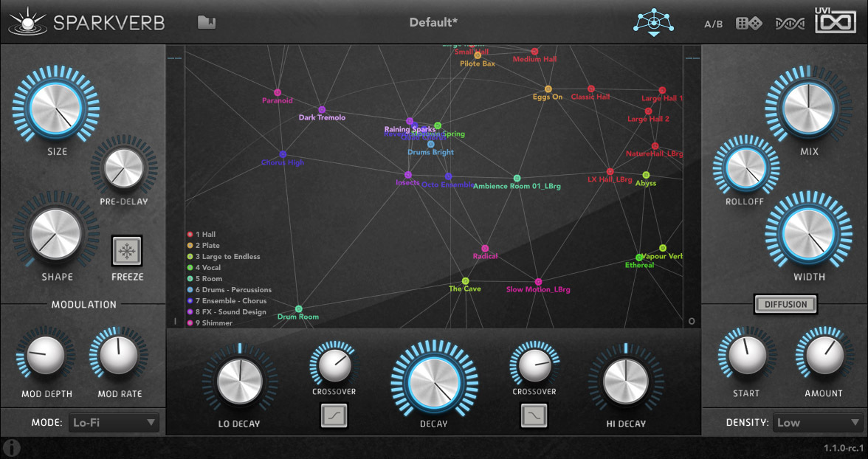Select the Drum Room preset node
Viewport: 868px width, 459px height.
pos(299,309)
